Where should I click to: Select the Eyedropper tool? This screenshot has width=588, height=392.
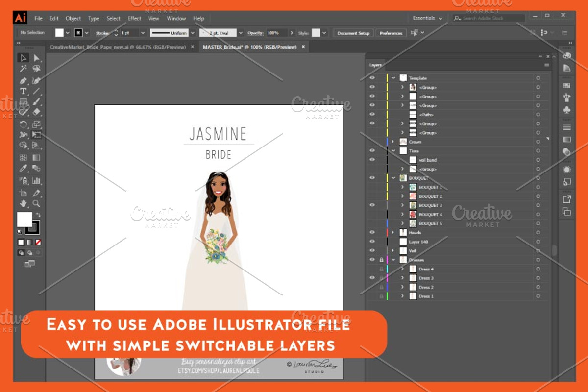coord(23,169)
